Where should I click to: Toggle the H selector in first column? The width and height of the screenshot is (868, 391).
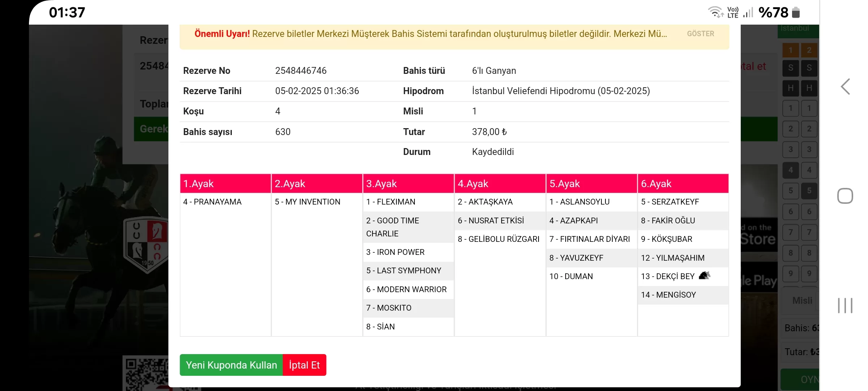(791, 88)
